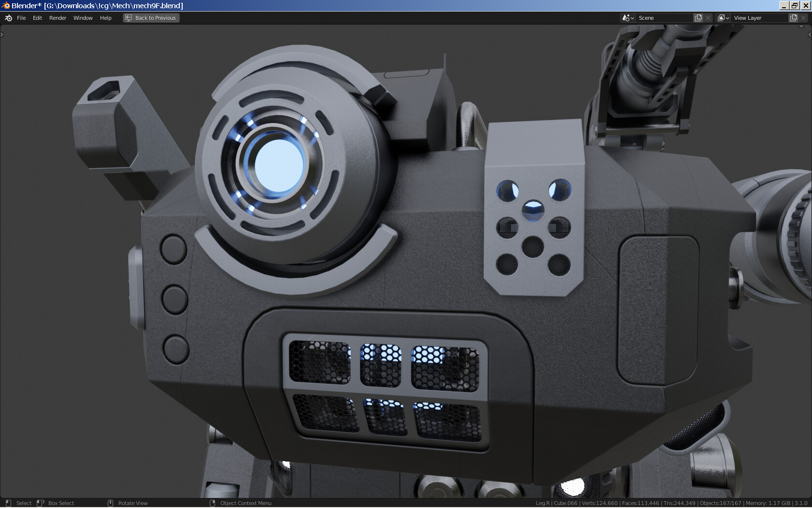The width and height of the screenshot is (812, 508).
Task: Click the copy icon beside View Layer
Action: pos(793,17)
